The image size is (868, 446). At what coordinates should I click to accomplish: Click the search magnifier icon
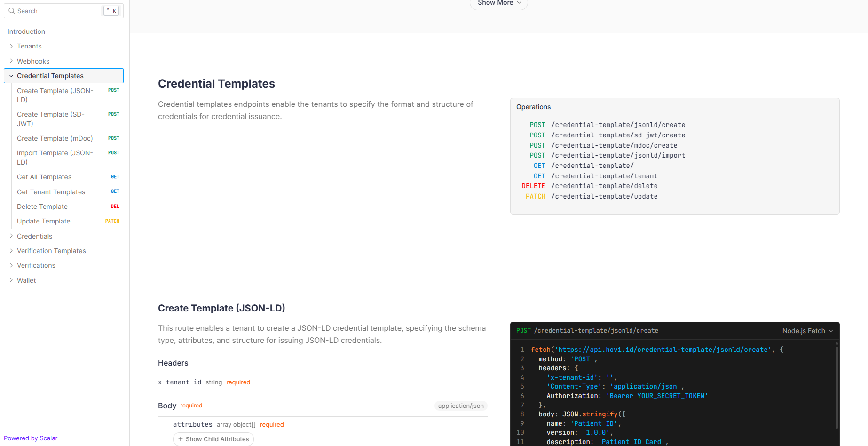coord(12,11)
